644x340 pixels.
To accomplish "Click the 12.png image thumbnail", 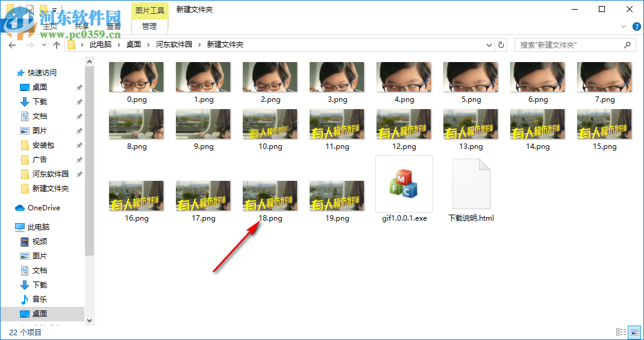I will coord(404,124).
